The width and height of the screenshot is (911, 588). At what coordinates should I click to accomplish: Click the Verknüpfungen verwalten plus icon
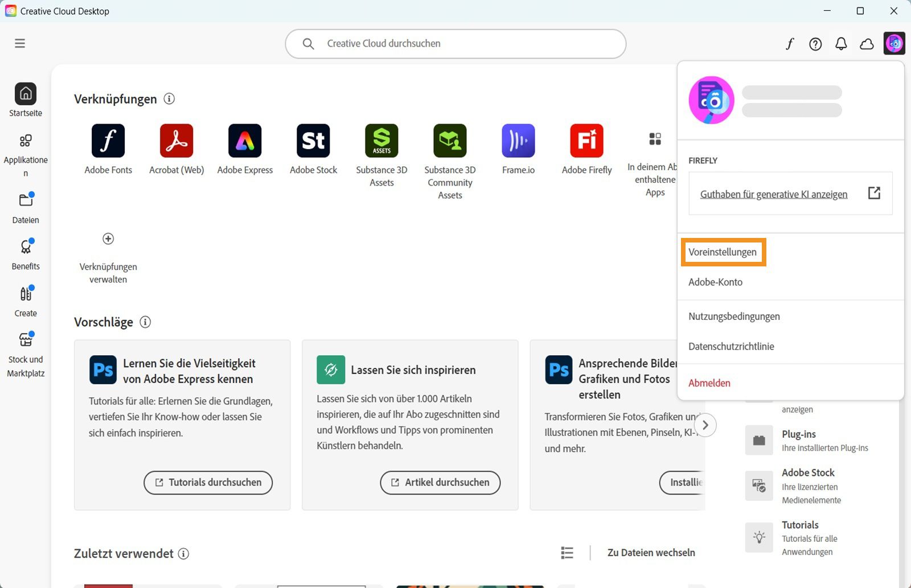[108, 239]
